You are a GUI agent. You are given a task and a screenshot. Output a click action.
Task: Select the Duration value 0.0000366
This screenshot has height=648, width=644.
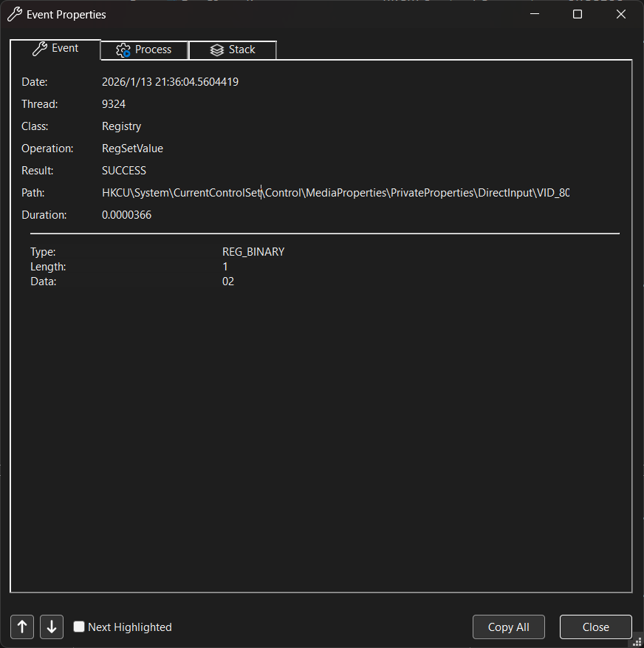click(126, 215)
